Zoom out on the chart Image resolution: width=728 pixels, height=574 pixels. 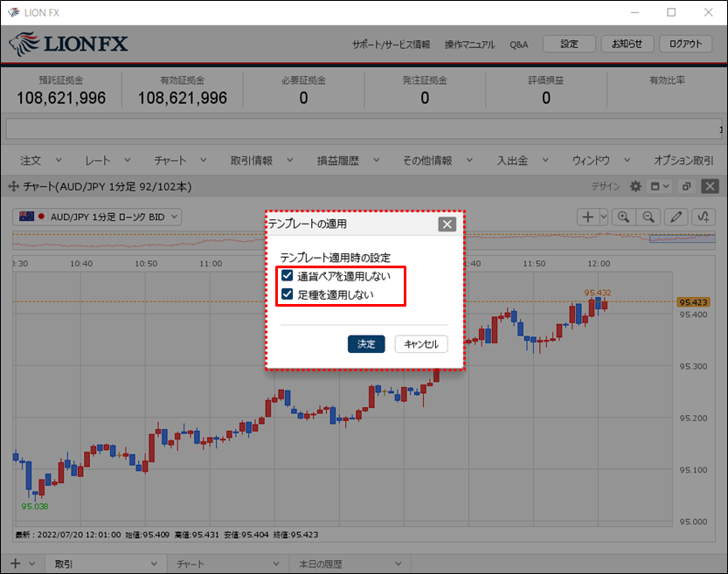(x=648, y=217)
